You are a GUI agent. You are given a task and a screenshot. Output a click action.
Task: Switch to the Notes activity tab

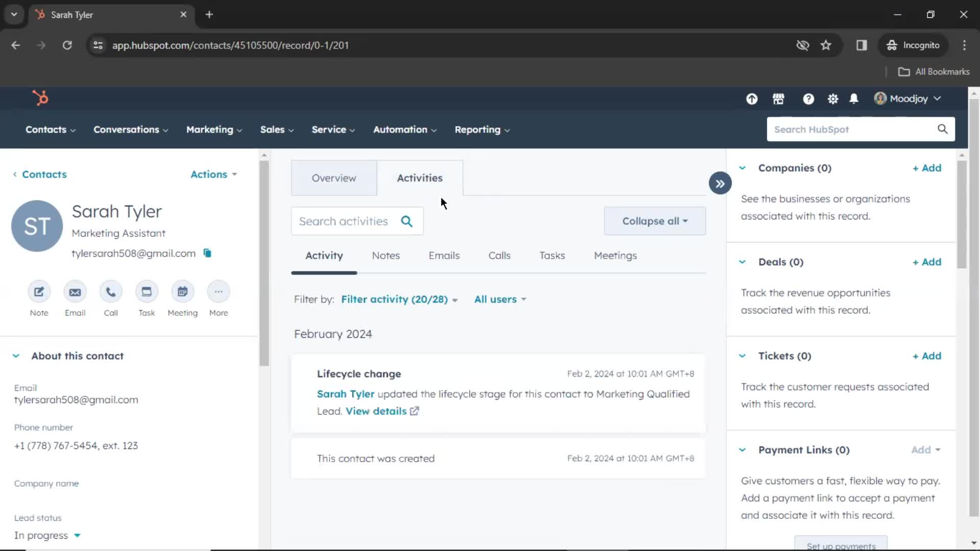pyautogui.click(x=386, y=256)
